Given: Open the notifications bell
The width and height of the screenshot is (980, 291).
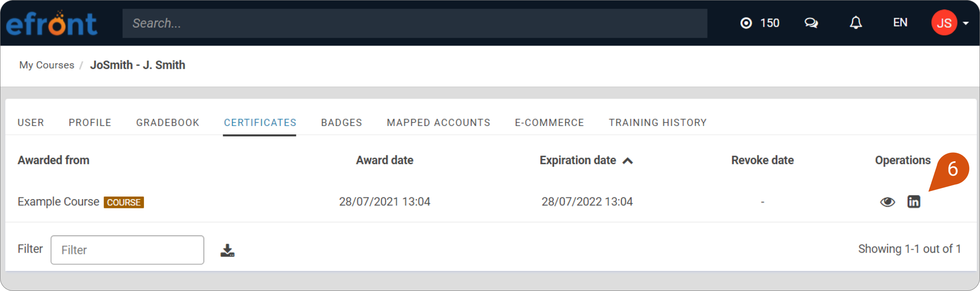Looking at the screenshot, I should click(x=856, y=23).
